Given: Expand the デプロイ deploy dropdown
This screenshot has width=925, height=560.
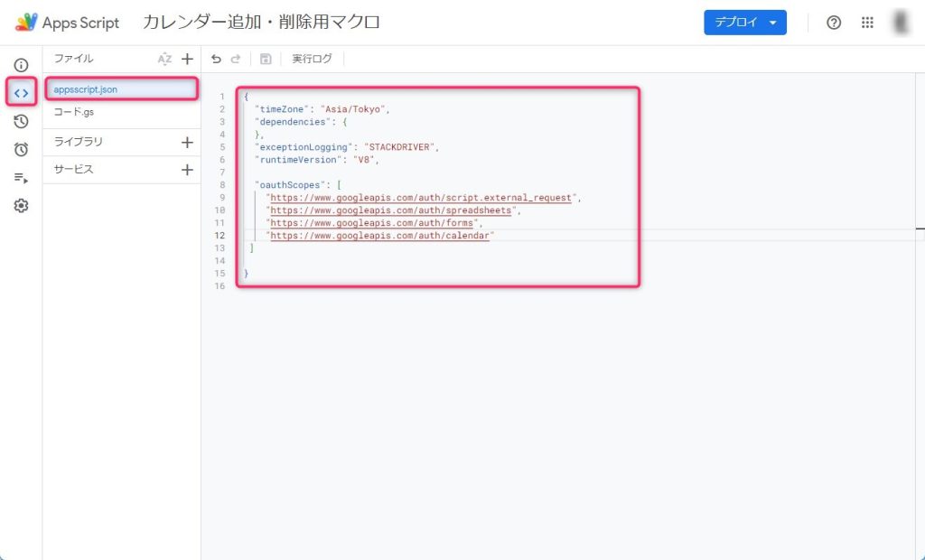Looking at the screenshot, I should point(745,23).
